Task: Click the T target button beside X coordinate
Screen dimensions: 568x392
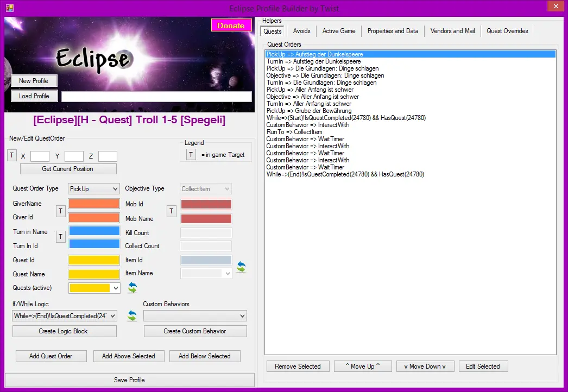Action: [12, 156]
